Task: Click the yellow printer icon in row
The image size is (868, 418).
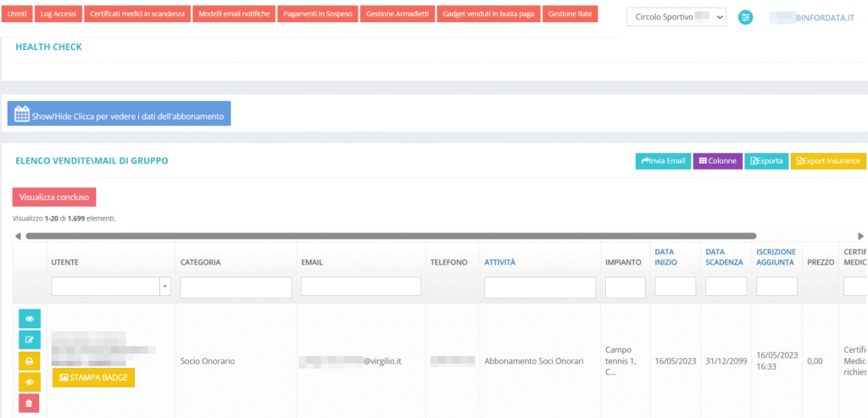Action: pyautogui.click(x=30, y=361)
